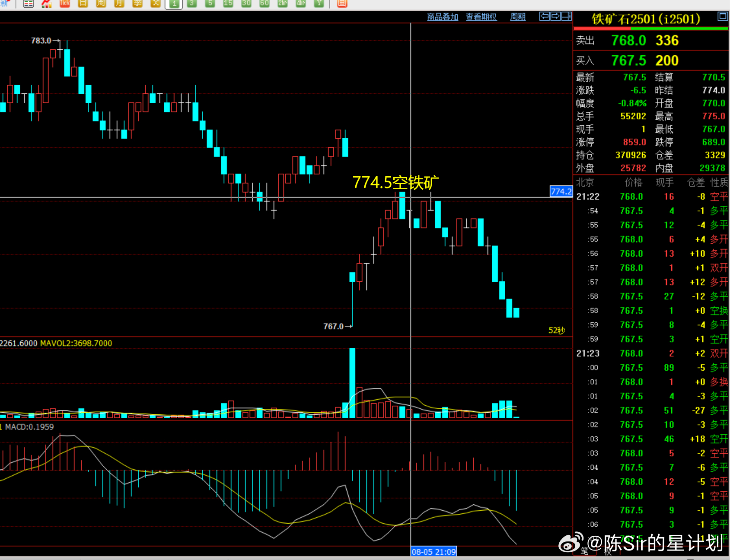
Task: Select the 21:23 trade row
Action: click(651, 353)
